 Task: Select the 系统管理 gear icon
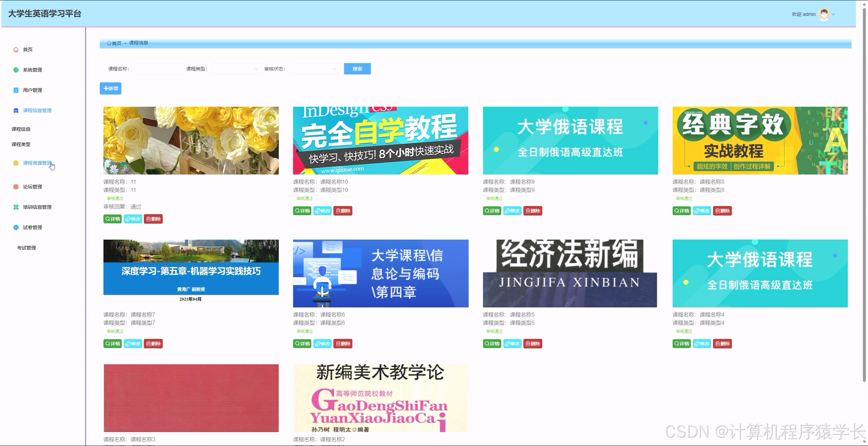pos(16,70)
